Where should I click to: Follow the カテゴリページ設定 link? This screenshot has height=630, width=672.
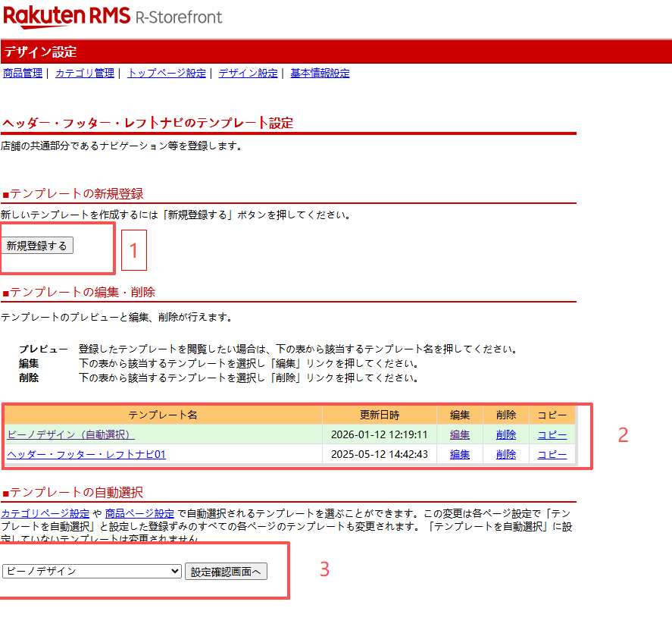tap(45, 513)
